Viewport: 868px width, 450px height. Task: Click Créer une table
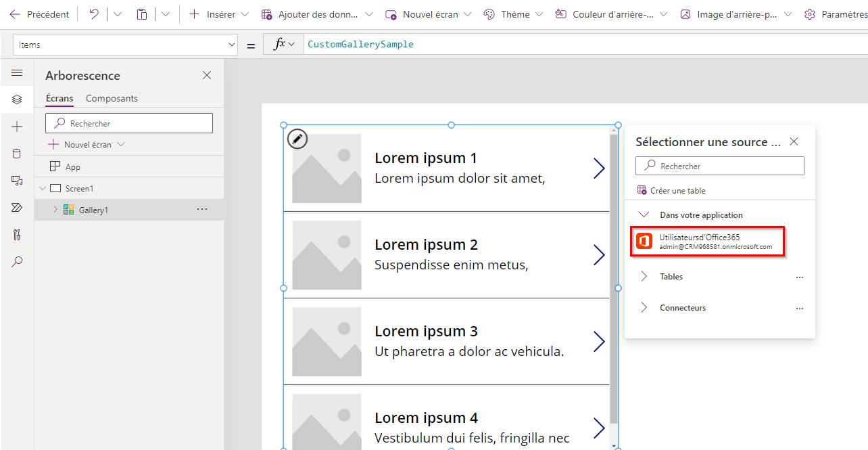point(671,191)
